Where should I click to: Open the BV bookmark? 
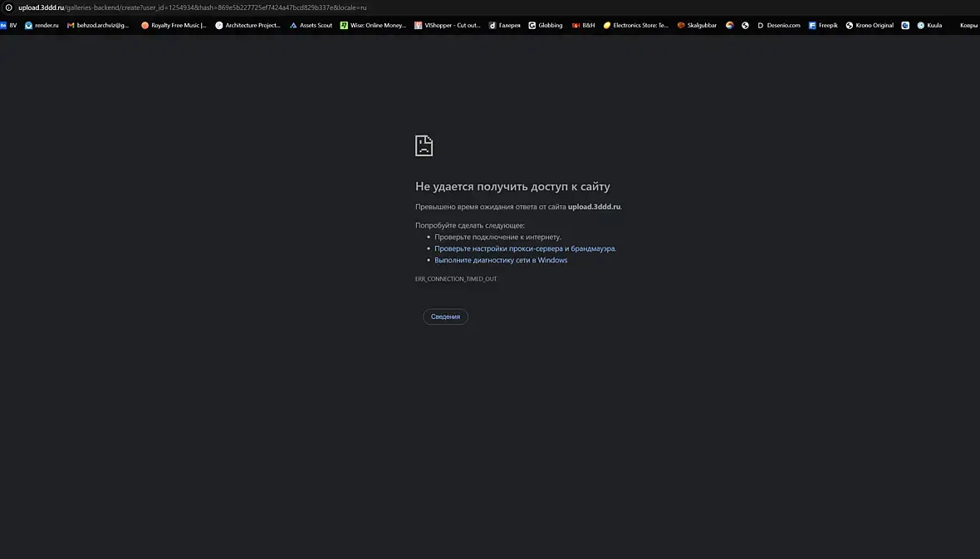point(9,26)
